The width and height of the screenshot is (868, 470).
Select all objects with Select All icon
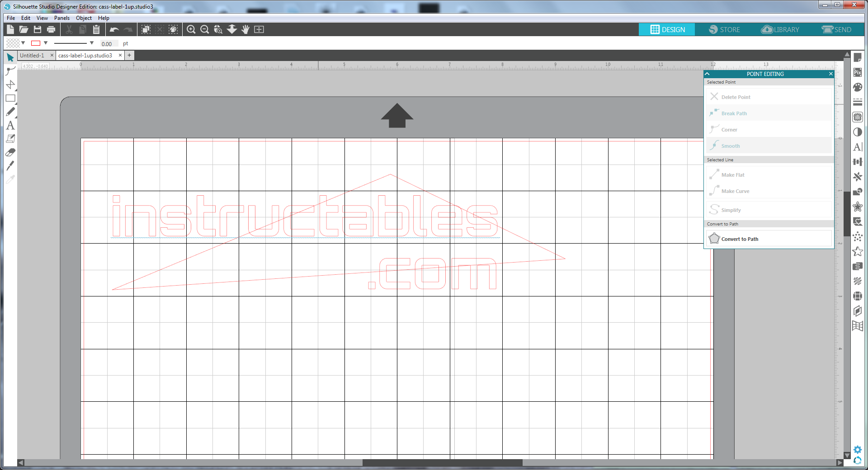(146, 29)
